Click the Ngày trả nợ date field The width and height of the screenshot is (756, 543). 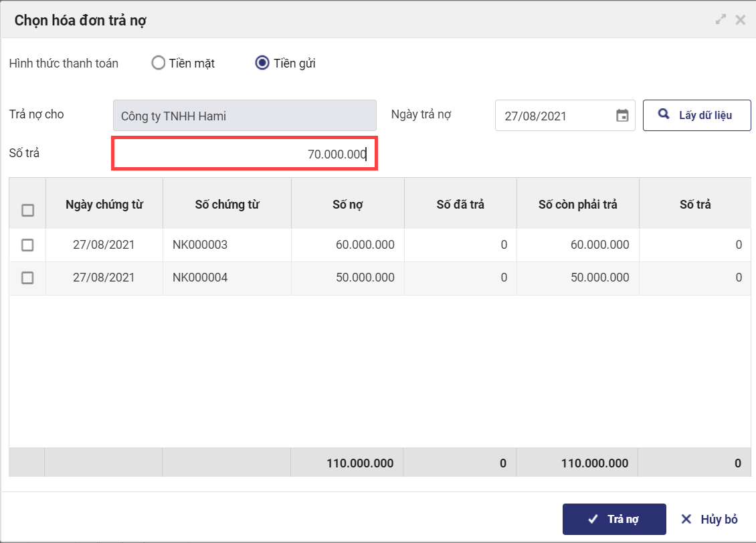555,116
